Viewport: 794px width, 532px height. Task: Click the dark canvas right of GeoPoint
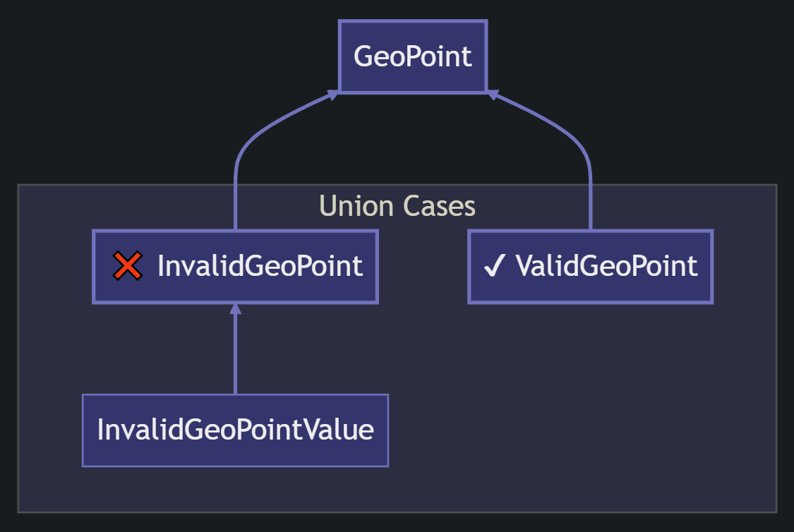[x=635, y=56]
